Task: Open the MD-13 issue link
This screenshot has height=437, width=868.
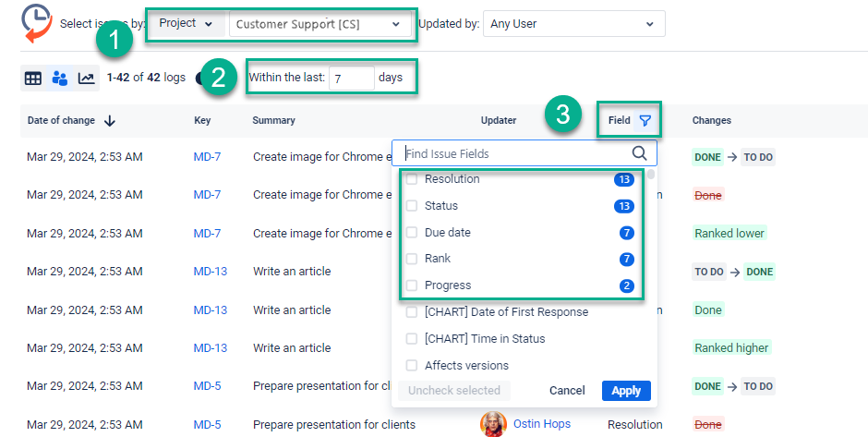Action: click(210, 272)
